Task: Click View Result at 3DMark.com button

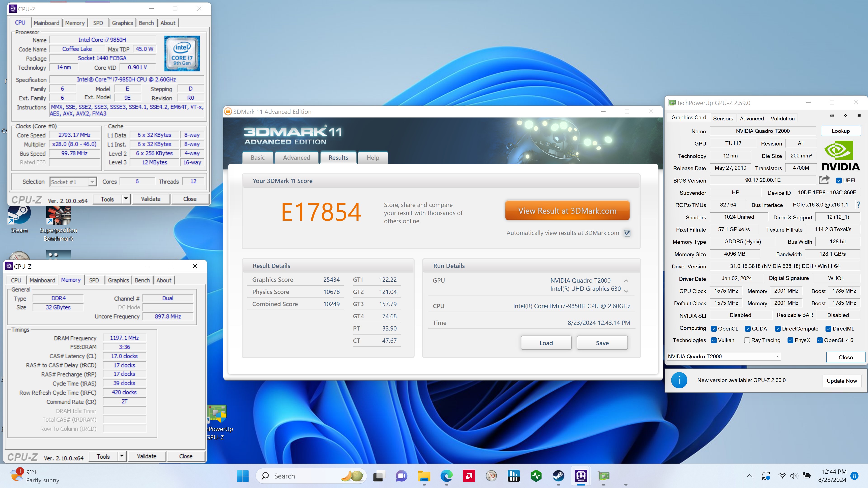Action: click(567, 211)
